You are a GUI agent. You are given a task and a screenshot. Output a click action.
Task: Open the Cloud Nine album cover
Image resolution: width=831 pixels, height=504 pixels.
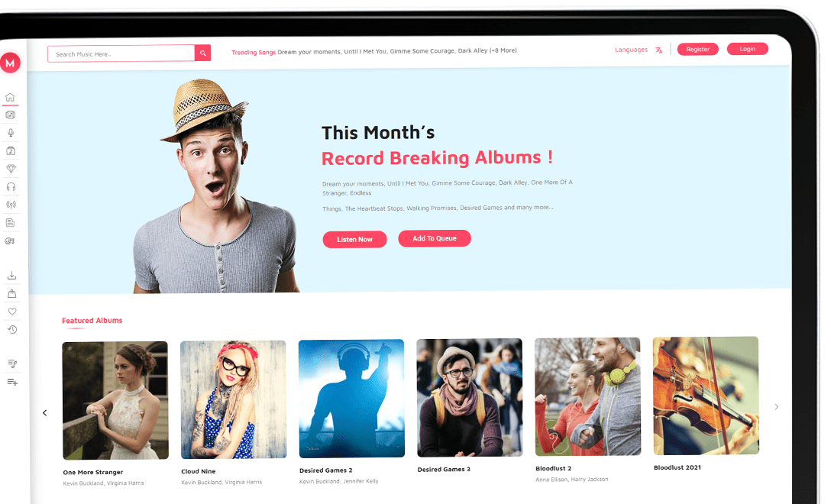[x=234, y=399]
